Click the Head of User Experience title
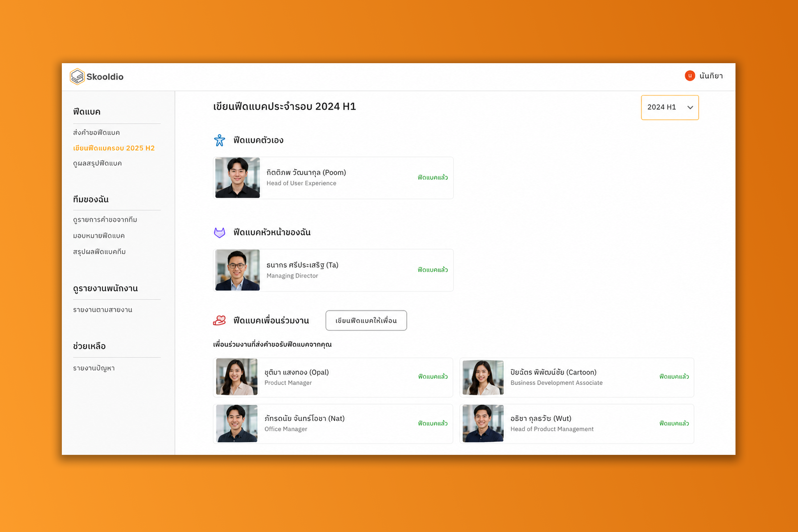Image resolution: width=798 pixels, height=532 pixels. click(301, 183)
